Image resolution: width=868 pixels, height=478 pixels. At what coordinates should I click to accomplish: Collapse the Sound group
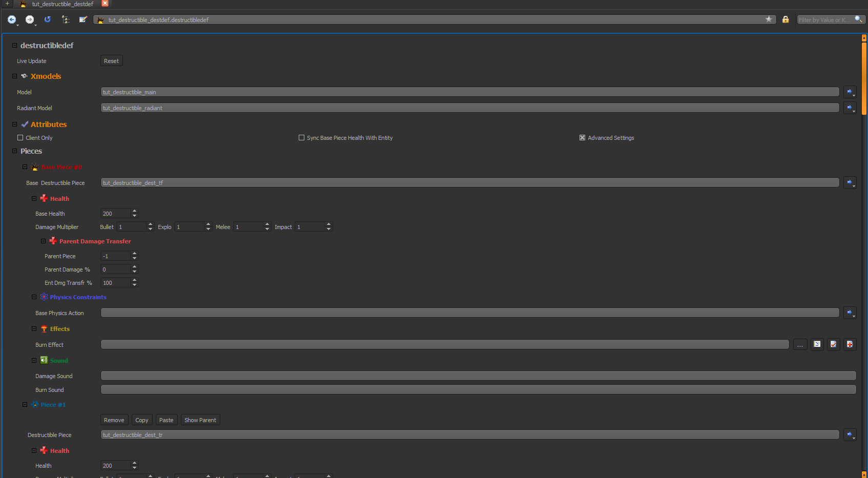[34, 361]
